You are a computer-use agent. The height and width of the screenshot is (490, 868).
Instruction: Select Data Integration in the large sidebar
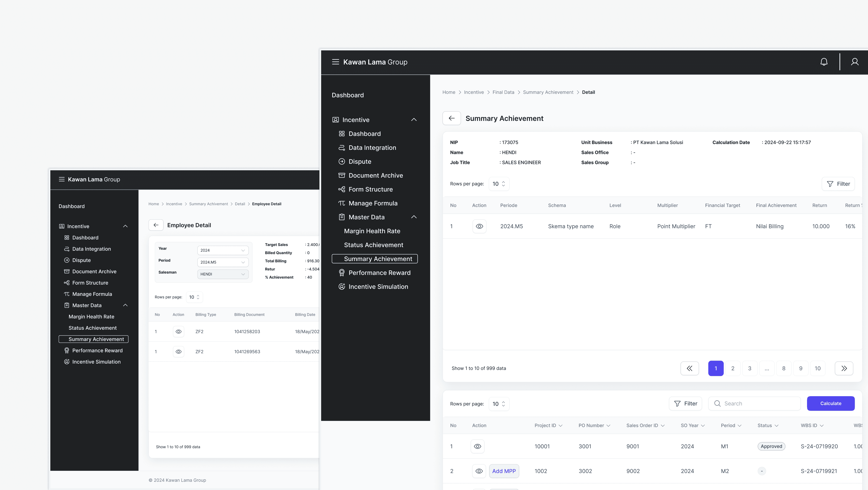pos(372,148)
